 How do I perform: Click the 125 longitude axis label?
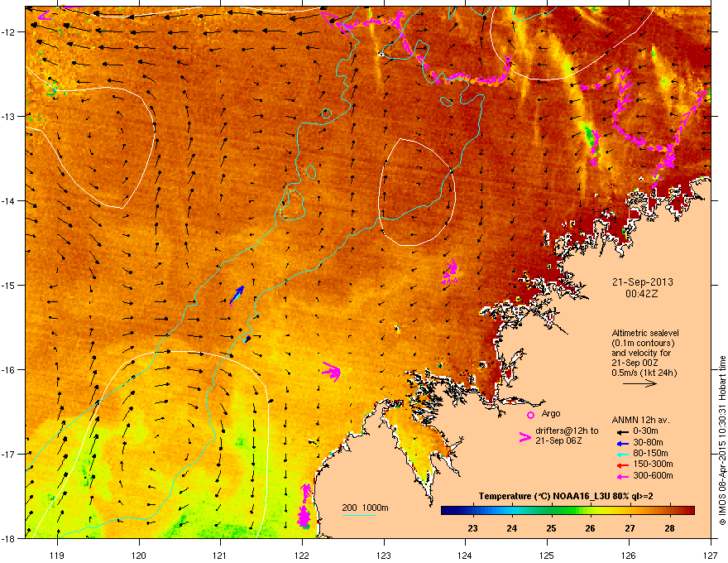click(547, 555)
